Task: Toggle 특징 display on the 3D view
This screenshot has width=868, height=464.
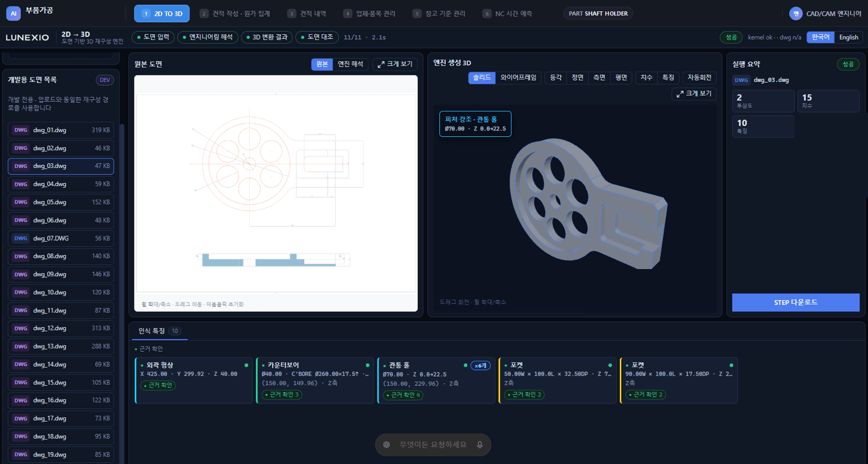Action: pyautogui.click(x=668, y=78)
